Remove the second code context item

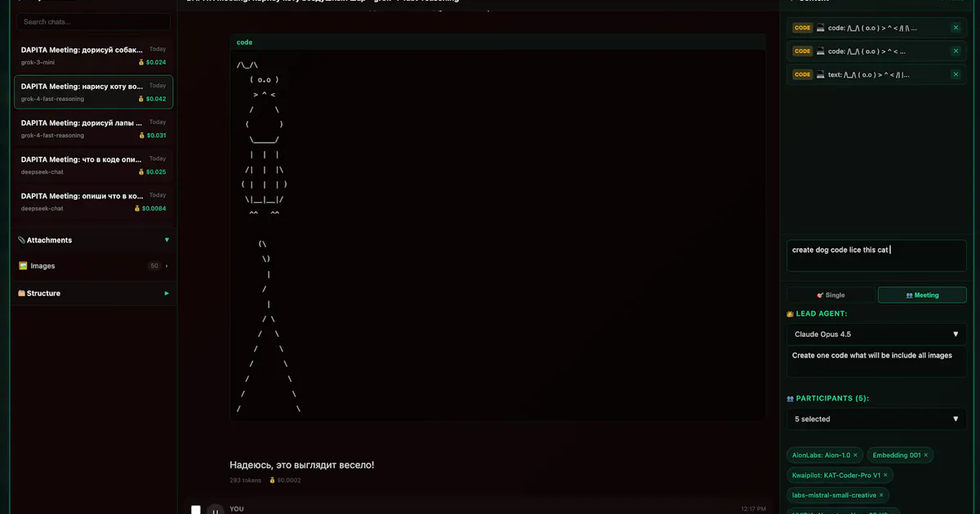[x=955, y=51]
